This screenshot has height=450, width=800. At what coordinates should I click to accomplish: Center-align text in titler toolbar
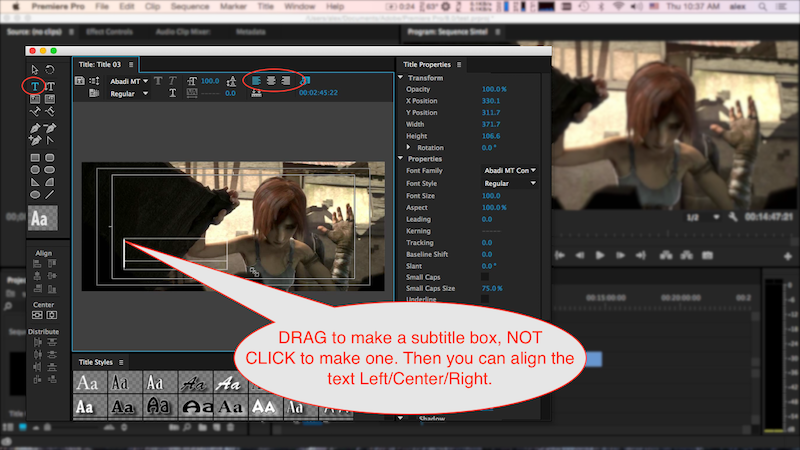271,81
